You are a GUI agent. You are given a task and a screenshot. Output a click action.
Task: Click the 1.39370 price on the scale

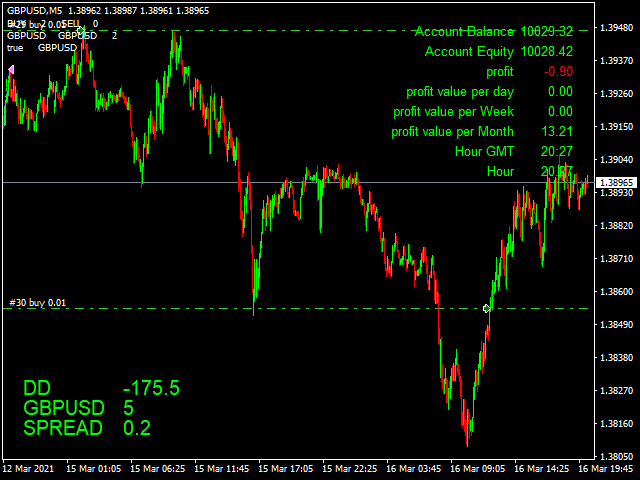coord(616,61)
